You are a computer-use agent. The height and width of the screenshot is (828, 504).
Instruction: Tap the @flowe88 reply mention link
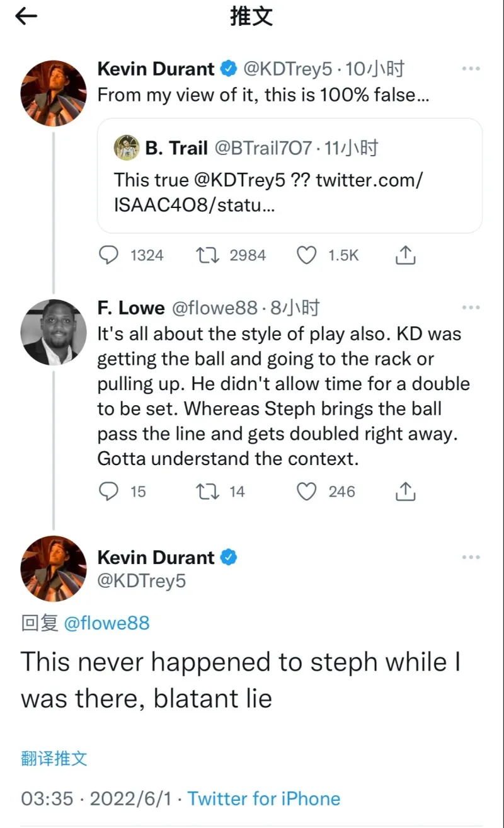pyautogui.click(x=106, y=623)
